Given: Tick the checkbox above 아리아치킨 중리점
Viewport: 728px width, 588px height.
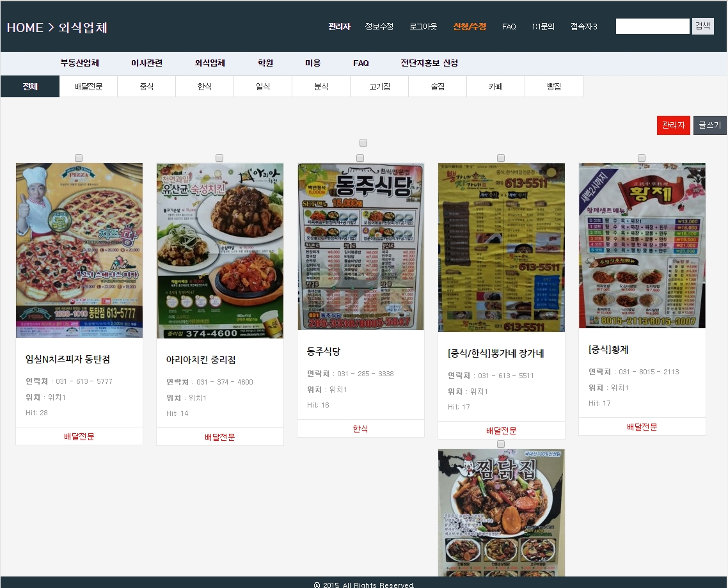Looking at the screenshot, I should pyautogui.click(x=219, y=158).
